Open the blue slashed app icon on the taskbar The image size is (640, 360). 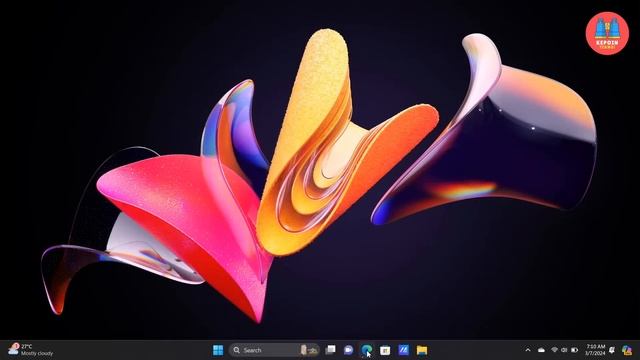[403, 350]
